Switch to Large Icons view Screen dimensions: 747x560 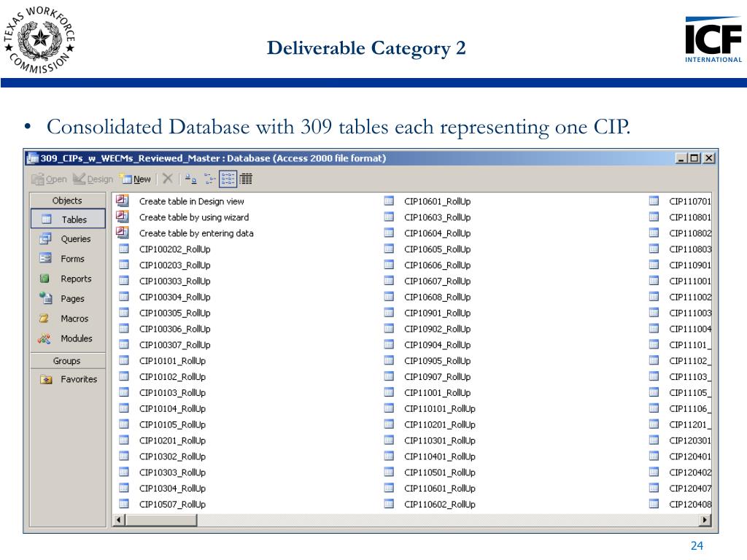tap(190, 179)
